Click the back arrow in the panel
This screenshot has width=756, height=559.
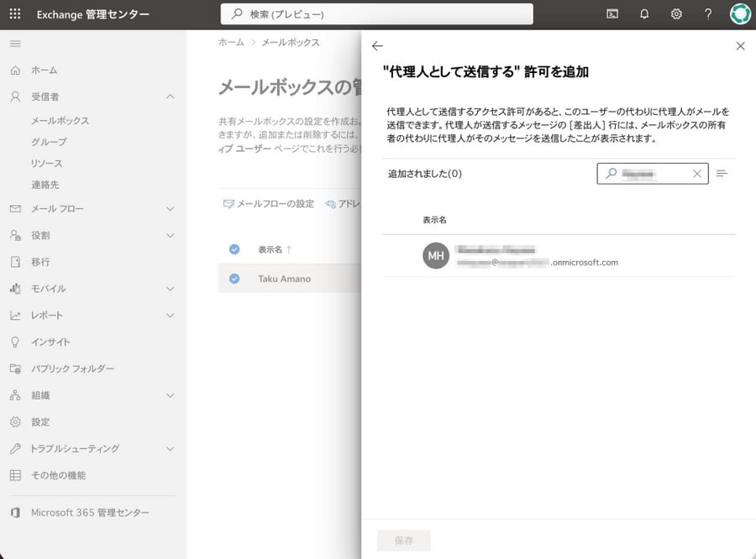377,46
